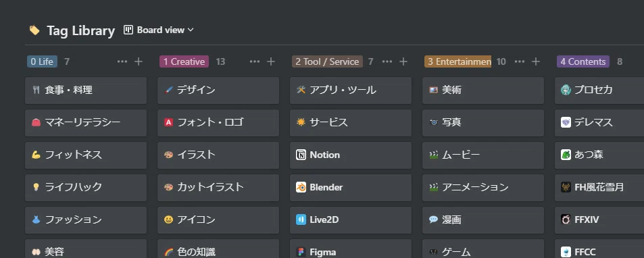The image size is (644, 258).
Task: Open options menu for 0 Life column
Action: tap(122, 61)
